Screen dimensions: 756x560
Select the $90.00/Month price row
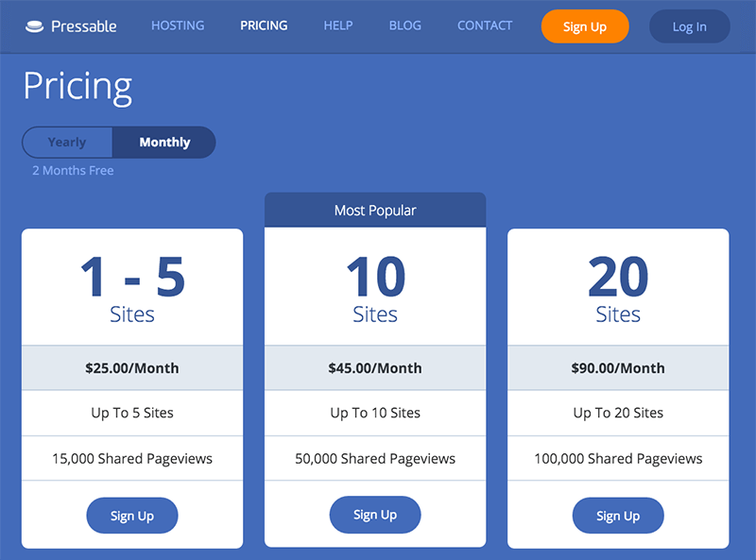point(618,368)
